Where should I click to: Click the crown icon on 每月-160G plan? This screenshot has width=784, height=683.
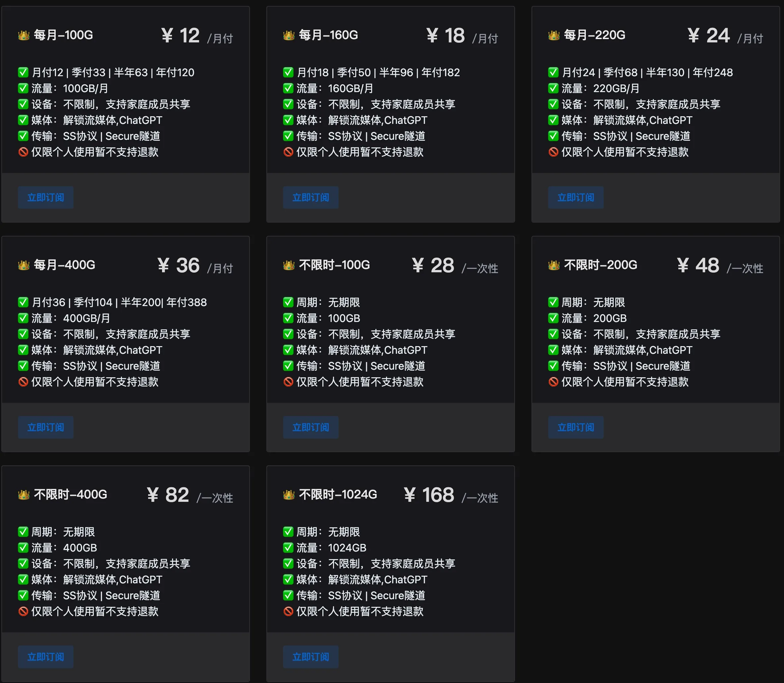[x=289, y=35]
